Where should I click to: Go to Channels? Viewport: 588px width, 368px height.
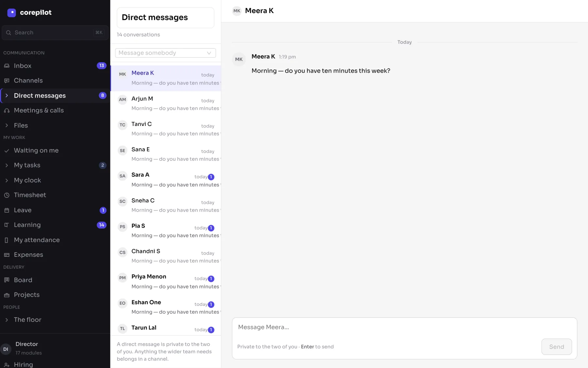[55, 80]
